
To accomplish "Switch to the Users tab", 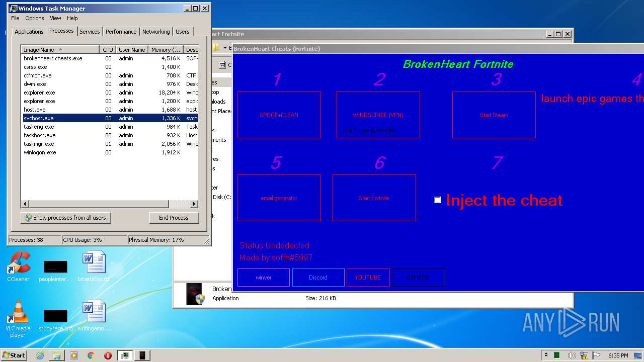I will [x=183, y=32].
